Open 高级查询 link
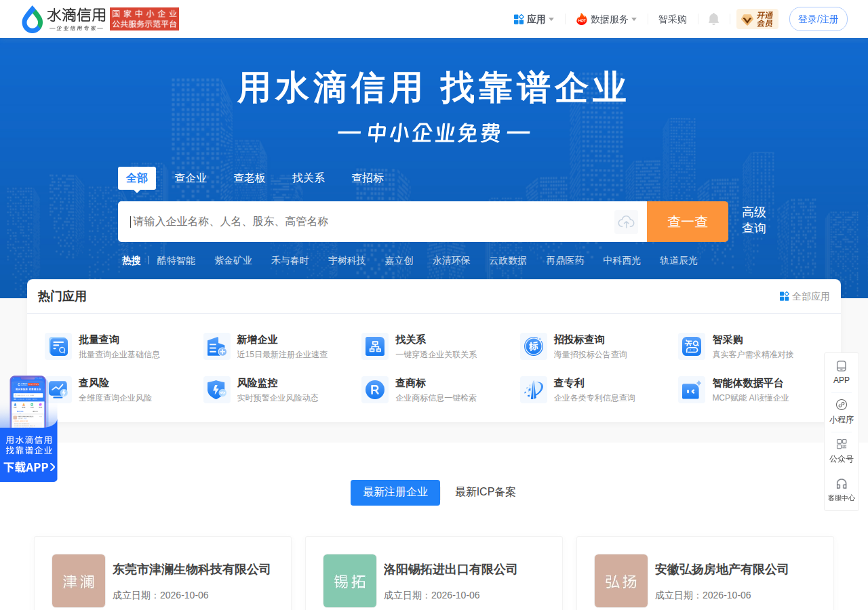The image size is (868, 610). click(x=754, y=220)
